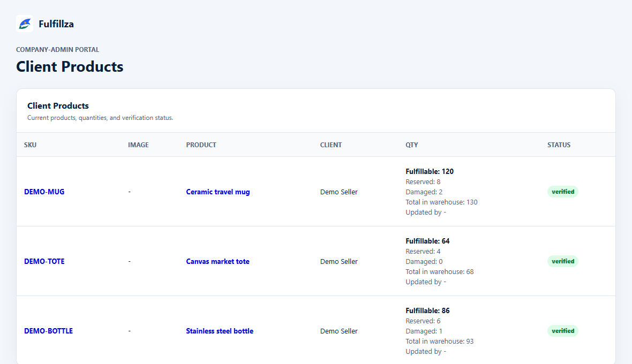Click 'Updated by -' in DEMO-BOTTLE row
The height and width of the screenshot is (364, 632).
(x=426, y=352)
